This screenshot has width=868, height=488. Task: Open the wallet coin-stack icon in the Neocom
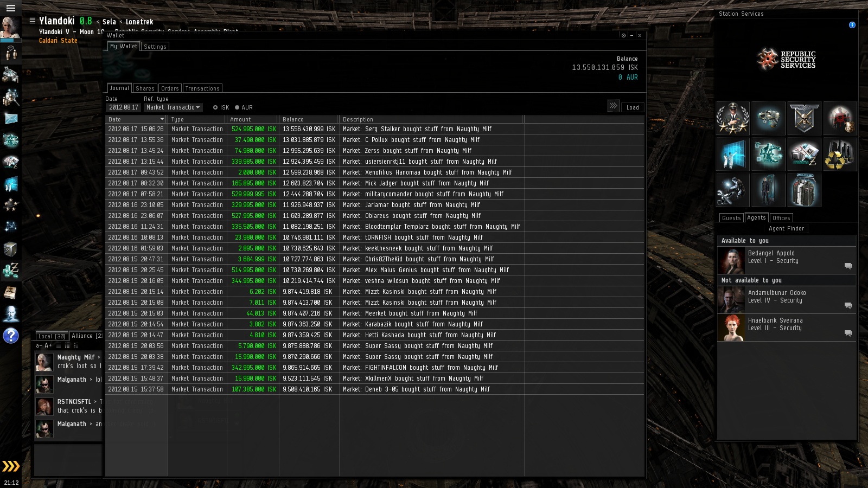(x=11, y=271)
